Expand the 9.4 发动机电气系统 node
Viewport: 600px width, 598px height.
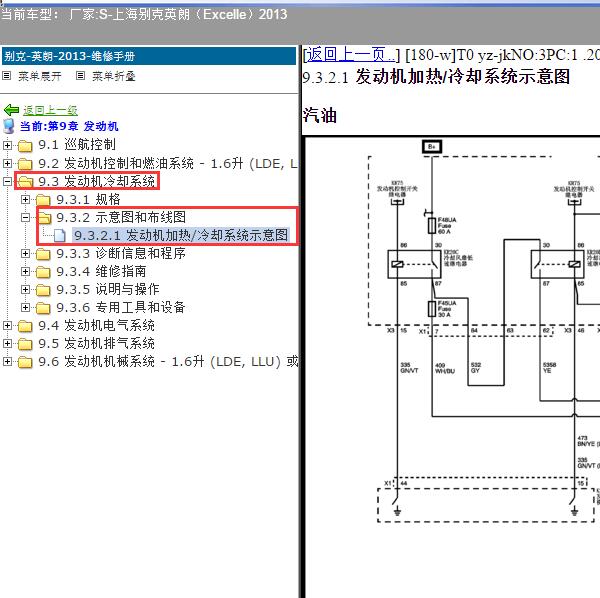coord(7,325)
